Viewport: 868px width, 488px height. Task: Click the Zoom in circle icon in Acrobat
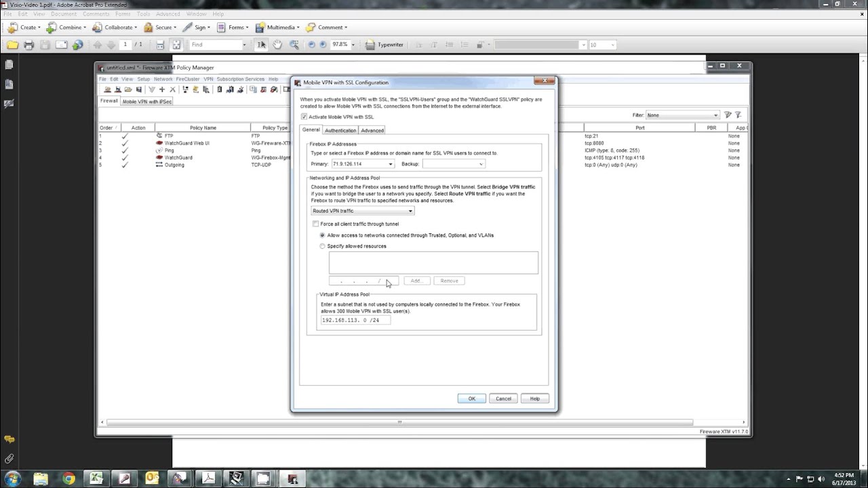point(323,45)
